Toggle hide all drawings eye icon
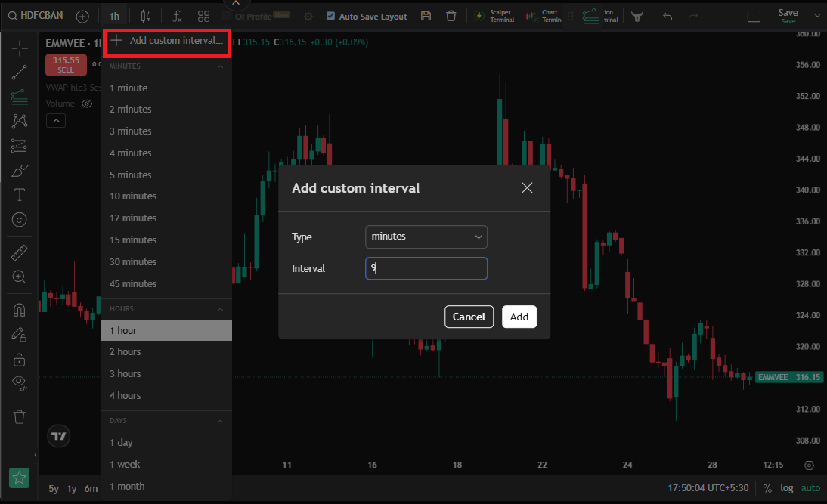827x504 pixels. [x=20, y=383]
